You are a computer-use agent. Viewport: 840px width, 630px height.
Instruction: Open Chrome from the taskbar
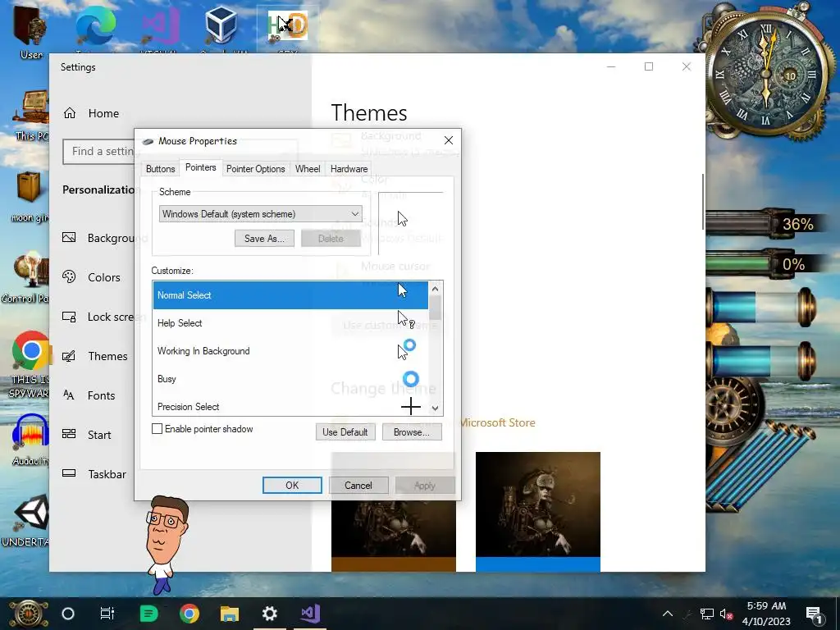(189, 614)
